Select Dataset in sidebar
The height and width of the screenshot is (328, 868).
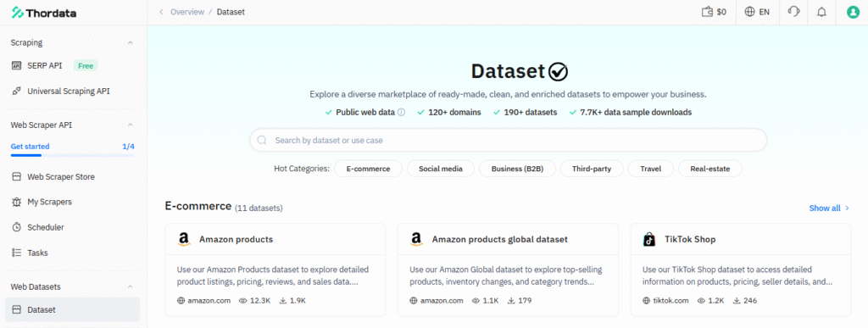73,309
